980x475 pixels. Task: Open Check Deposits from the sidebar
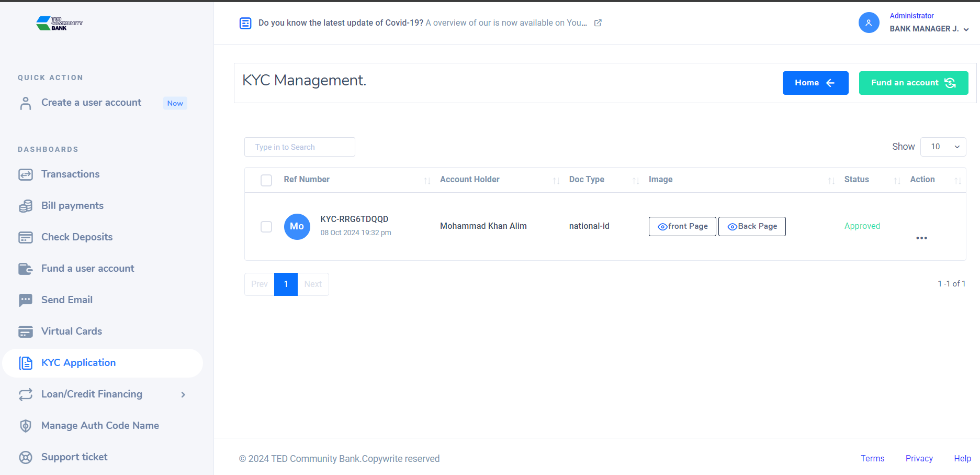pyautogui.click(x=77, y=237)
